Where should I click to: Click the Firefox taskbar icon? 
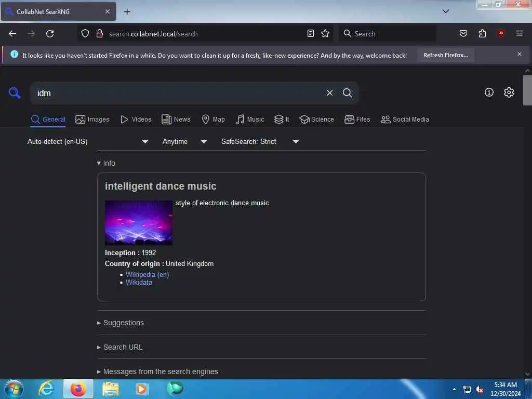(x=78, y=389)
